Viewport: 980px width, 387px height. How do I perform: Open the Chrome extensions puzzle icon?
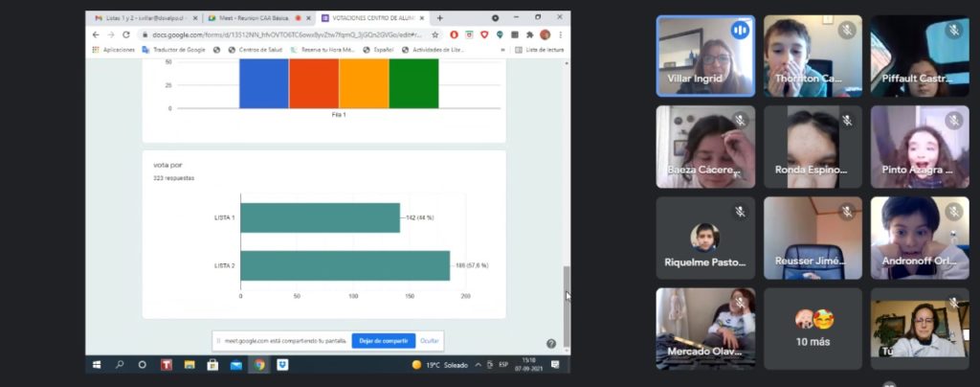point(530,34)
